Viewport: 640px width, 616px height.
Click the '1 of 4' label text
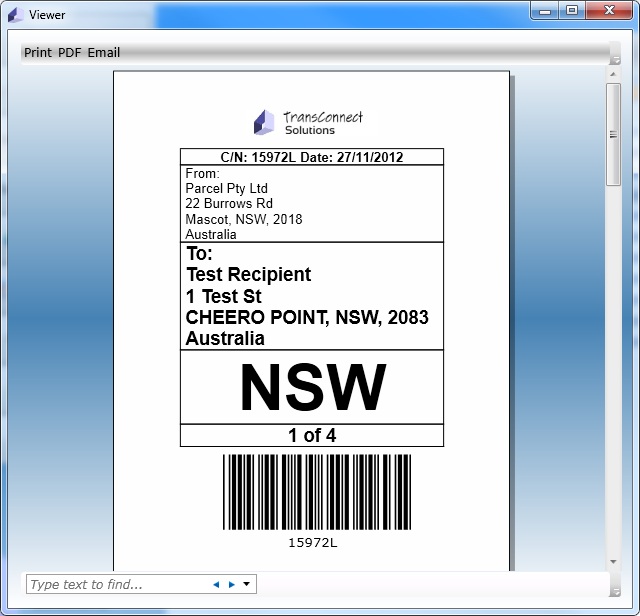pyautogui.click(x=312, y=435)
